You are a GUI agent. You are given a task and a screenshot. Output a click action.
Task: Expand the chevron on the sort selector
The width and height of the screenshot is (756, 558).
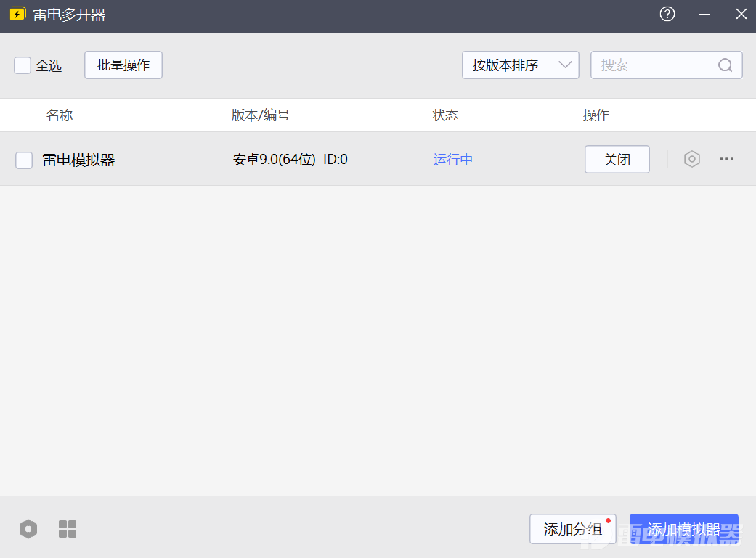coord(566,65)
